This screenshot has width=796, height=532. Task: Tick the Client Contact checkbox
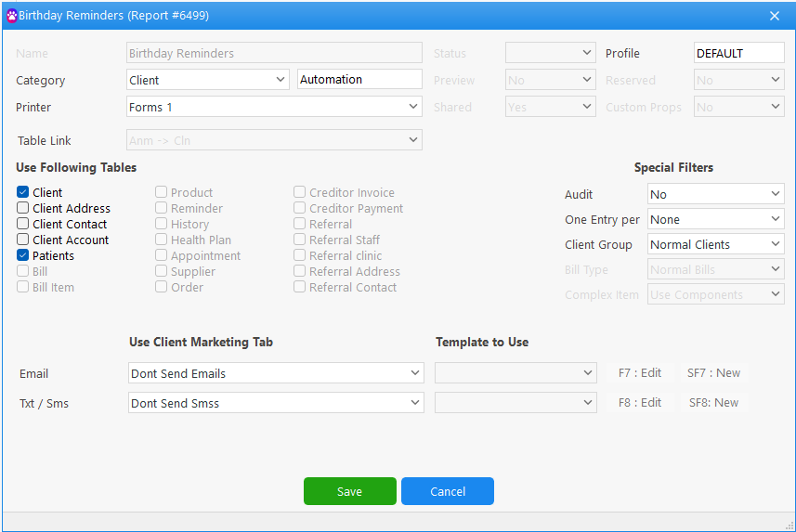pos(23,224)
